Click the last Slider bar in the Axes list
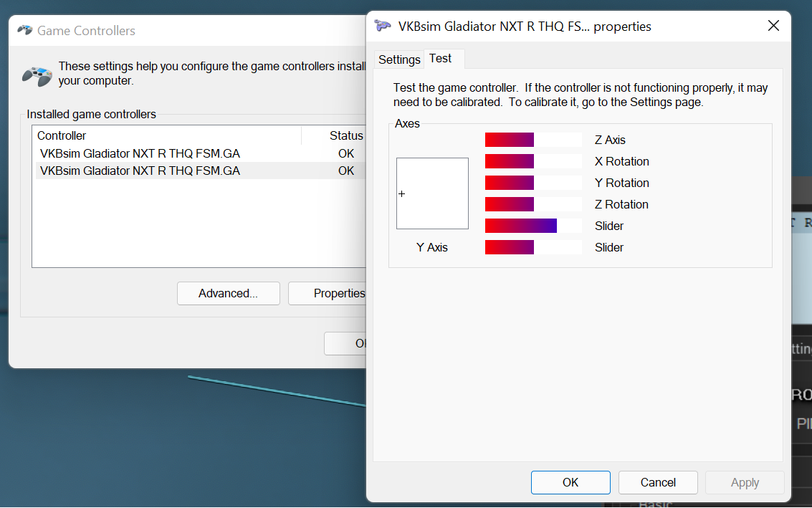 tap(533, 247)
